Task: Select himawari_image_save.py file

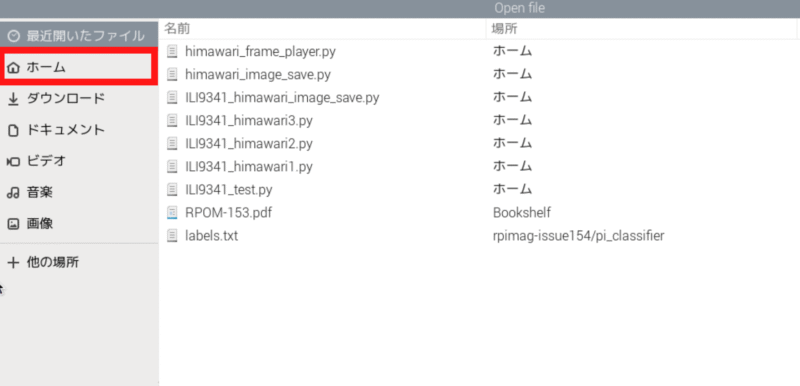Action: point(480,74)
